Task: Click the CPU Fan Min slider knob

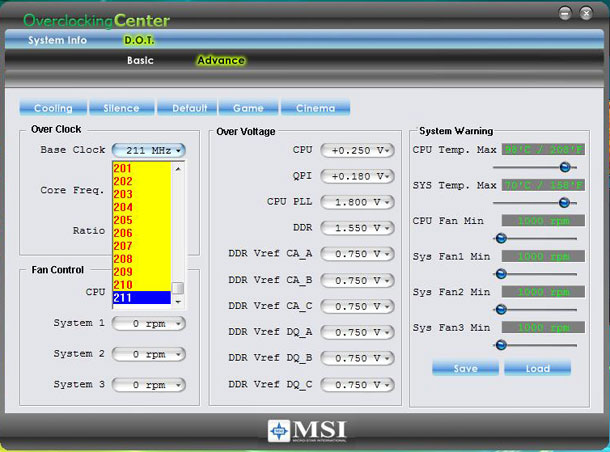Action: coord(501,238)
